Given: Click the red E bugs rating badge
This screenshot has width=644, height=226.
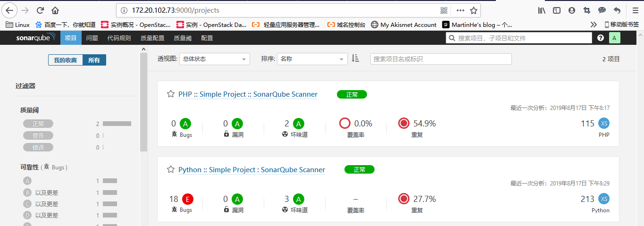Looking at the screenshot, I should click(x=185, y=199).
